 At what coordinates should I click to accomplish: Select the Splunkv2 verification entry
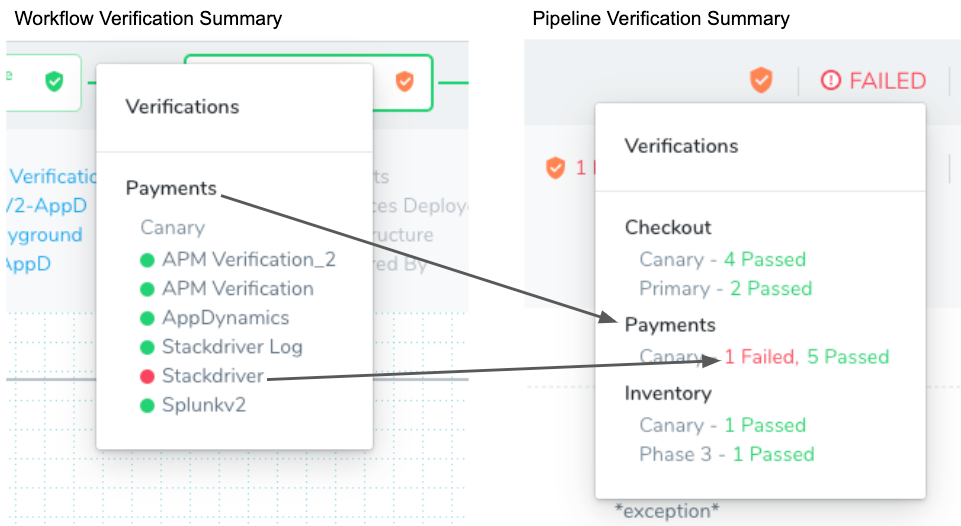[x=204, y=405]
